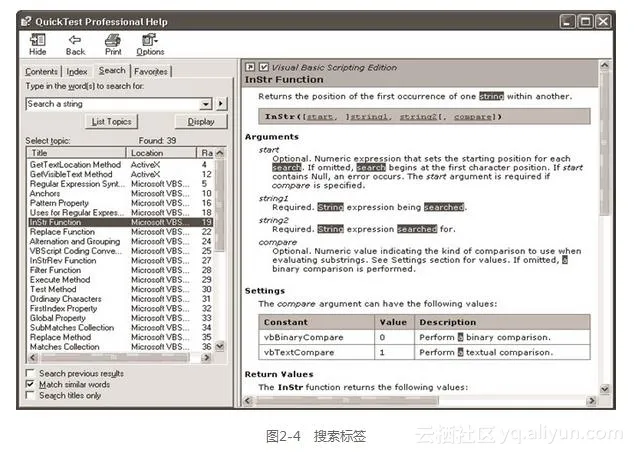Select the Search tab
The width and height of the screenshot is (634, 455).
pyautogui.click(x=112, y=71)
